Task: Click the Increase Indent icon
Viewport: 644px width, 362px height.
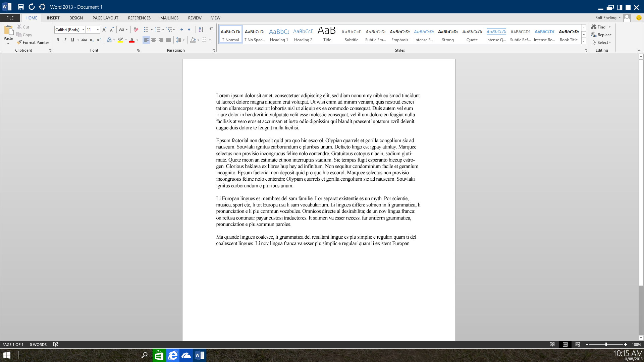Action: coord(191,29)
